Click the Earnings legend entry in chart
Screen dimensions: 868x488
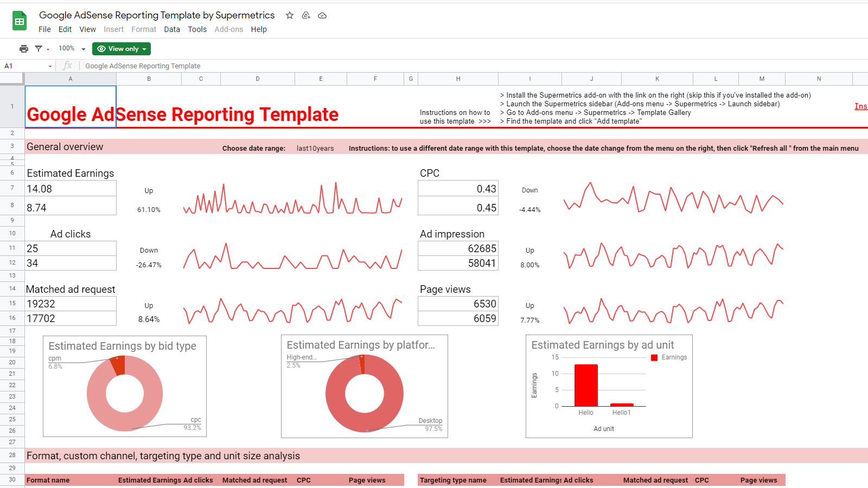[x=669, y=357]
